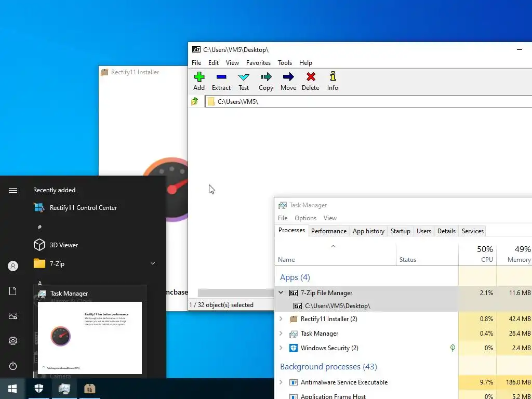
Task: Switch to the App history tab
Action: pyautogui.click(x=368, y=231)
